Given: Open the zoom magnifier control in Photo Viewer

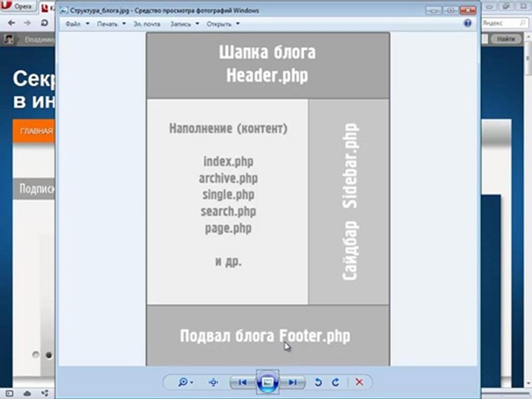Looking at the screenshot, I should pos(185,382).
